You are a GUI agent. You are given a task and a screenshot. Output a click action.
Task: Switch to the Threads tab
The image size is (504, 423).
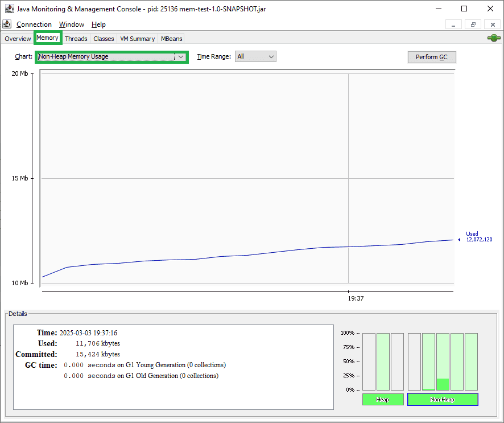[76, 39]
